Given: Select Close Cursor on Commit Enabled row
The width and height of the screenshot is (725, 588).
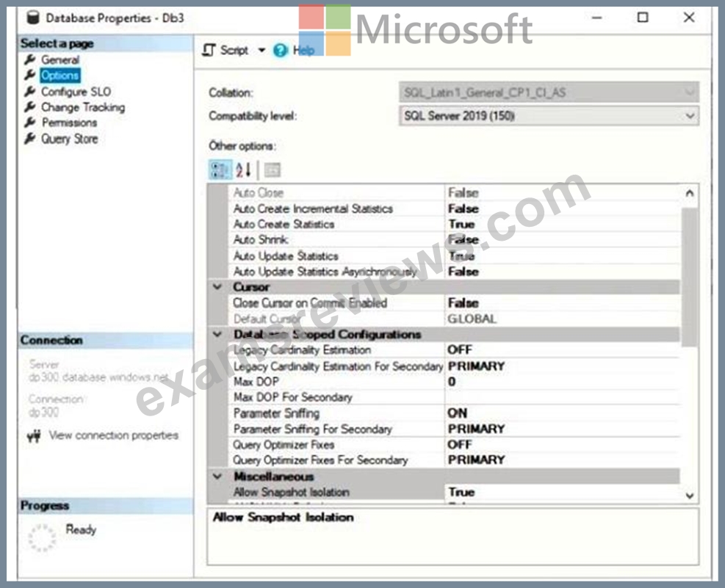Looking at the screenshot, I should click(x=455, y=303).
